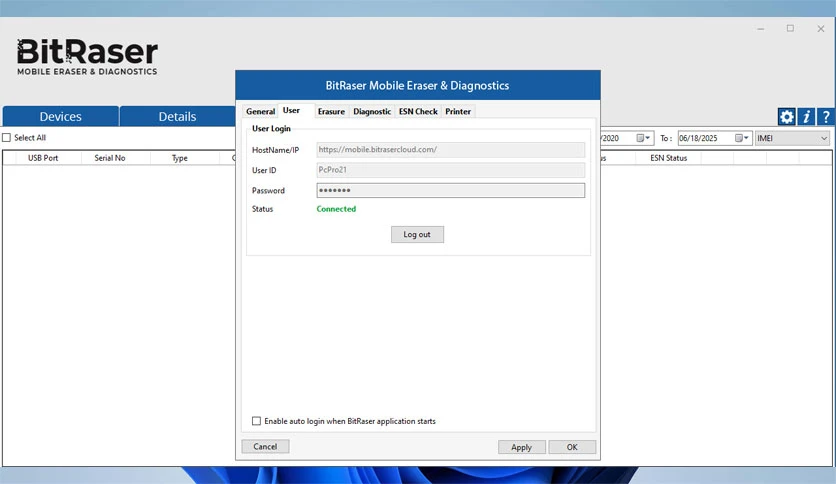Viewport: 836px width, 484px height.
Task: Click the ESN Status column header
Action: coord(669,158)
